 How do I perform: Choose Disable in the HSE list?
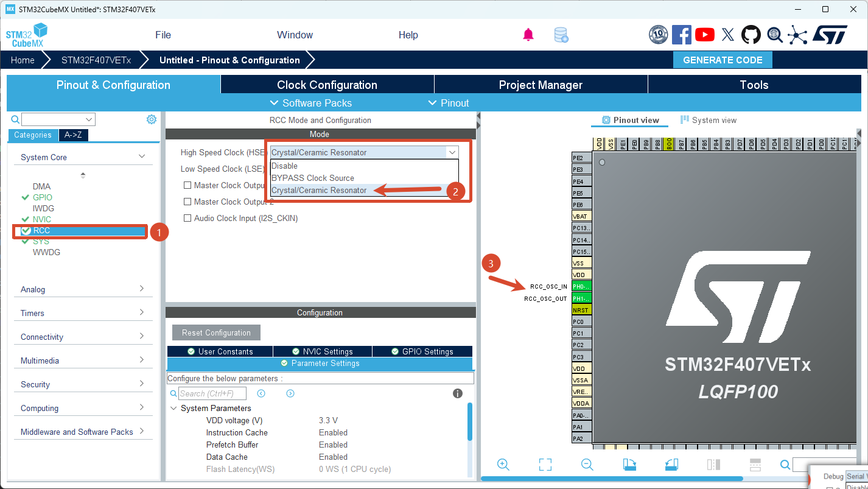pyautogui.click(x=364, y=166)
